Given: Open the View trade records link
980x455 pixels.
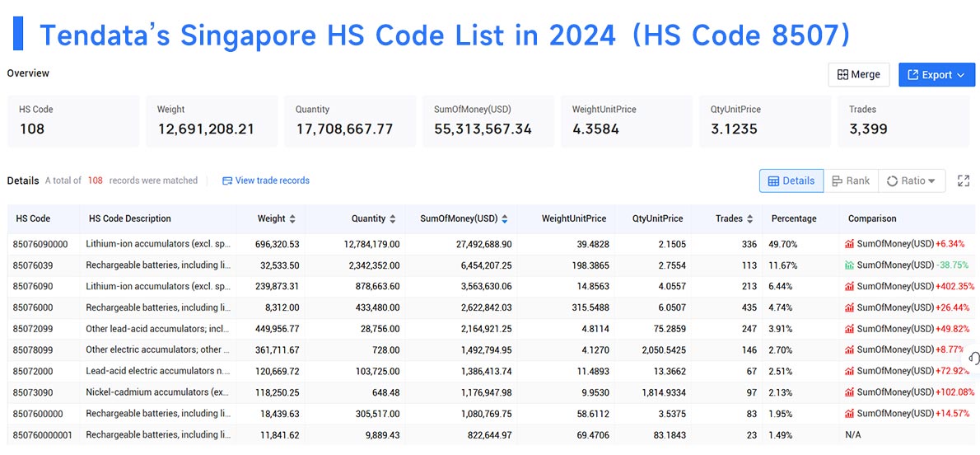Looking at the screenshot, I should pyautogui.click(x=266, y=181).
